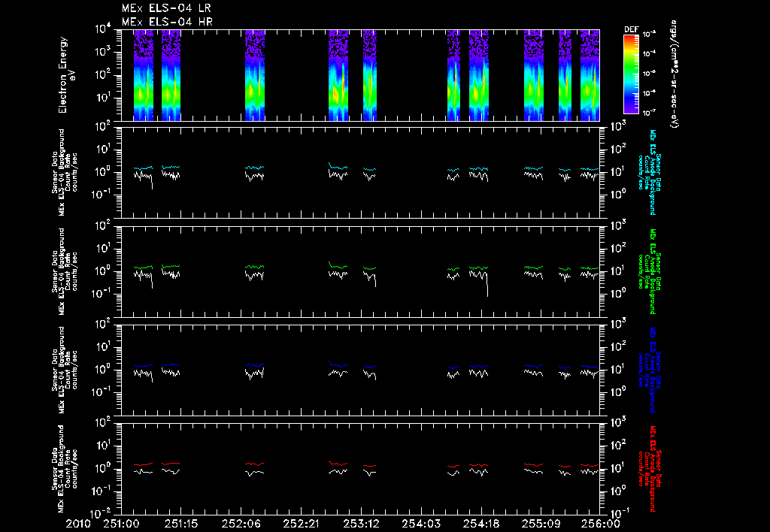Screen dimensions: 770x532
Task: Click the '2010' year label on time axis
Action: point(79,524)
